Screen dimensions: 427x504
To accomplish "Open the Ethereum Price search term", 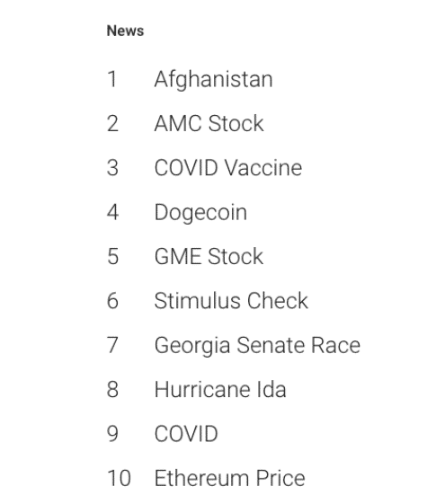I will pos(229,478).
